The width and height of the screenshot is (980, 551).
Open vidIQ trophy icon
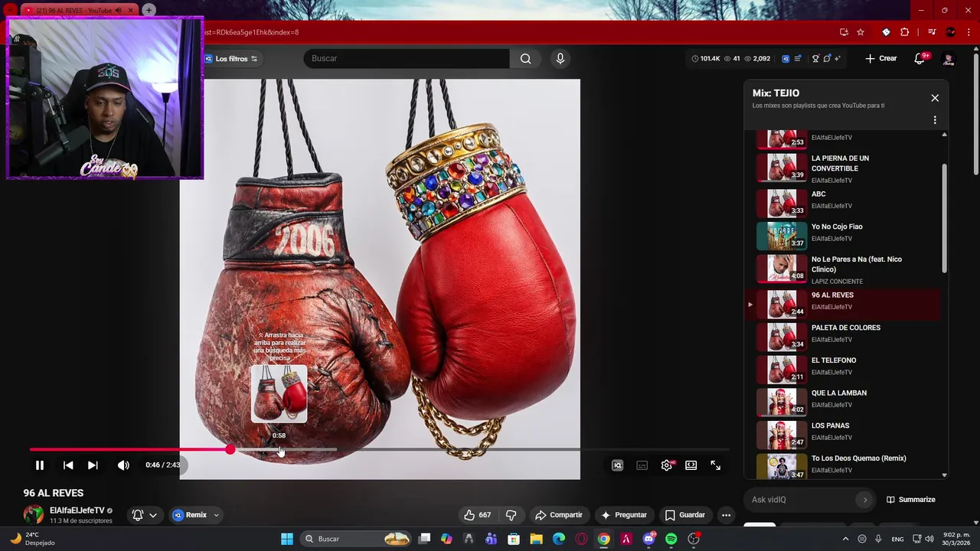pyautogui.click(x=815, y=58)
